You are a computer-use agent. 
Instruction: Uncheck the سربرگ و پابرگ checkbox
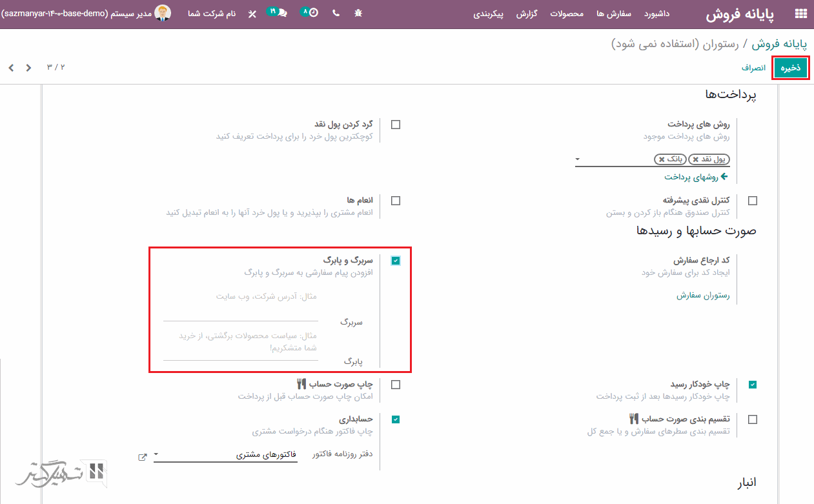point(396,261)
